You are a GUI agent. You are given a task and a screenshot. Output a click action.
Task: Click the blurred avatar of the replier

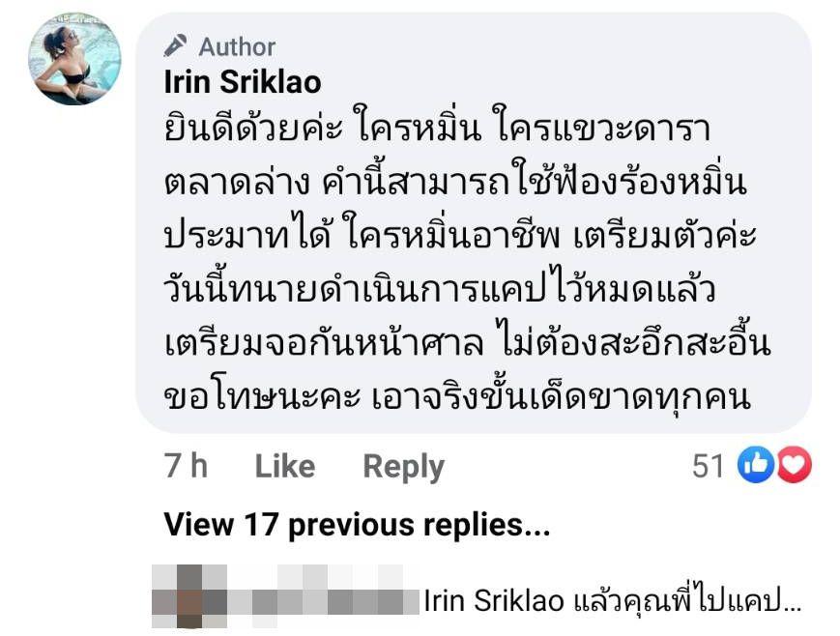click(188, 591)
